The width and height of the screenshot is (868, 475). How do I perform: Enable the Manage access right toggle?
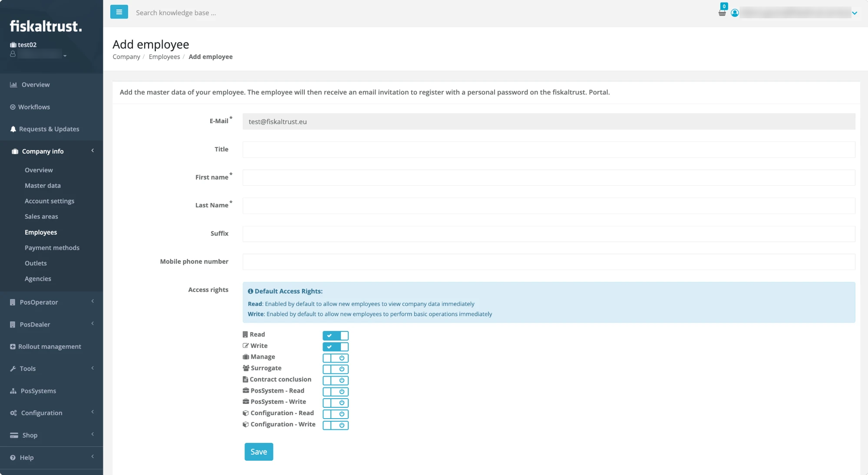point(335,358)
